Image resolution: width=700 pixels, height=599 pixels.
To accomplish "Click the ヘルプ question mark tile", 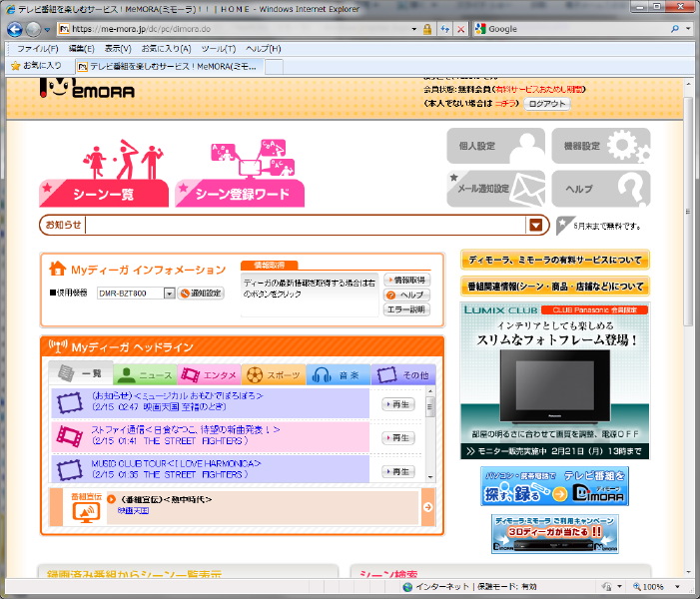I will point(601,188).
